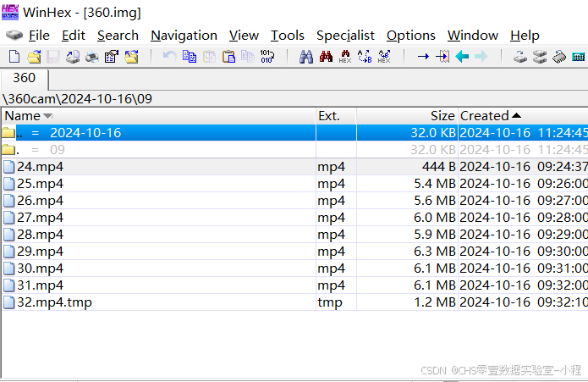Screen dimensions: 588x382
Task: Open the Options menu
Action: [x=411, y=36]
